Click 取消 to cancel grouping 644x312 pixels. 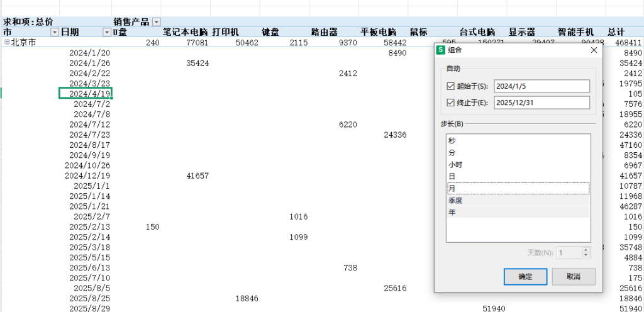click(573, 277)
